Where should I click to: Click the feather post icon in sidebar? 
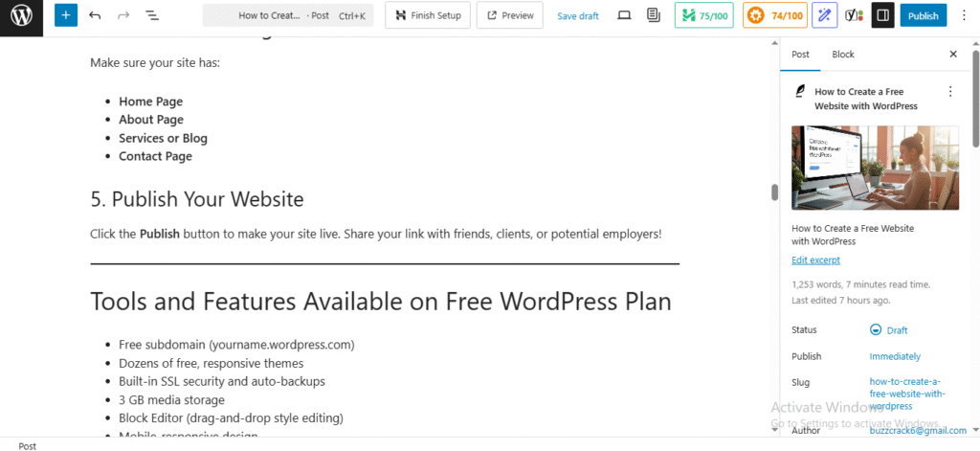coord(799,91)
